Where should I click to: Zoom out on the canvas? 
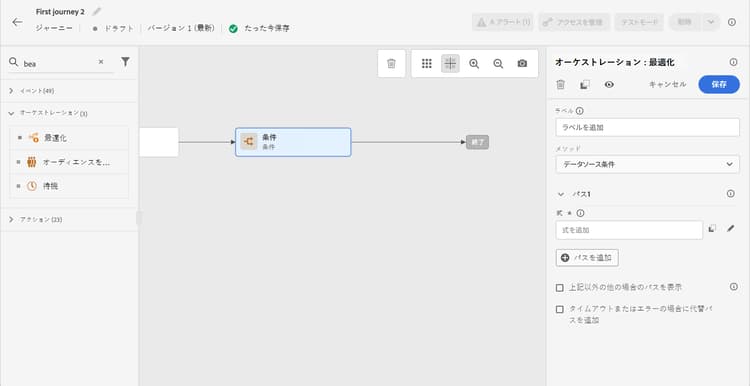coord(498,64)
